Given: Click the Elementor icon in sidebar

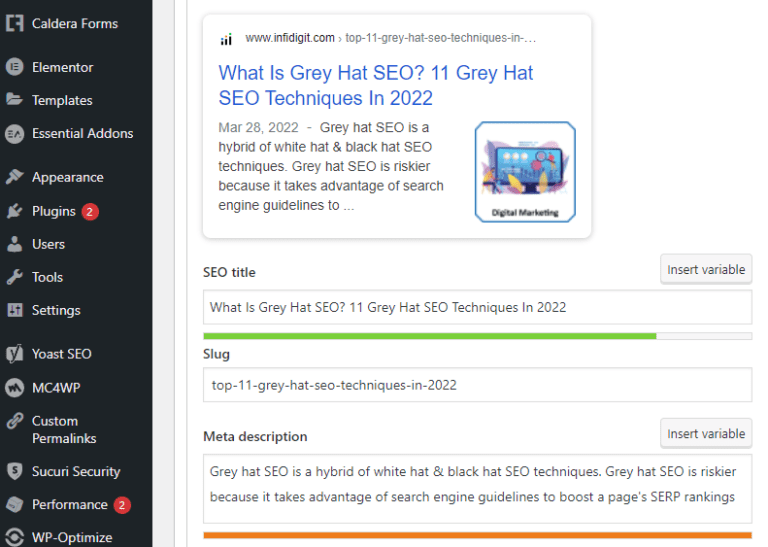Looking at the screenshot, I should coord(15,67).
